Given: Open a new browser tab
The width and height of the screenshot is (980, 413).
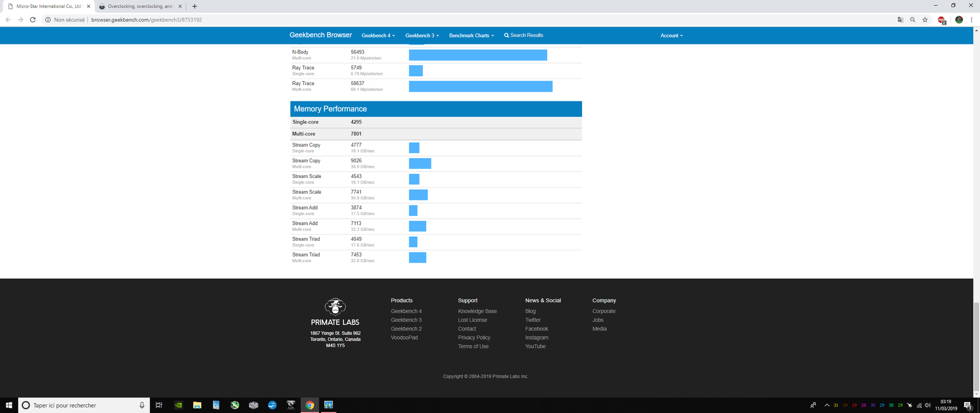Looking at the screenshot, I should 194,6.
